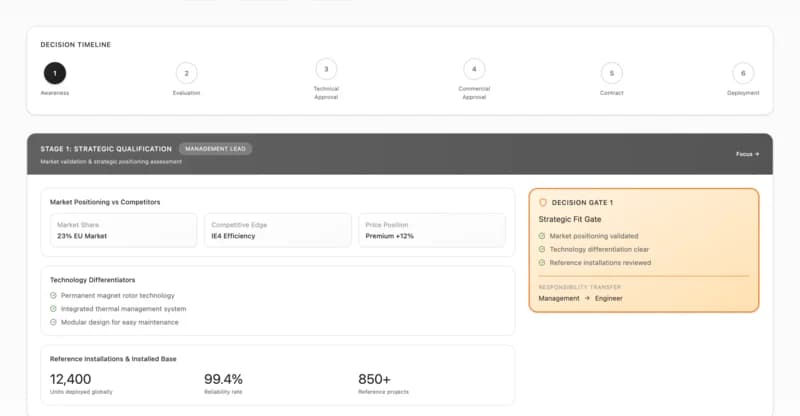
Task: Click check icon beside Integrated thermal management system
Action: [53, 309]
